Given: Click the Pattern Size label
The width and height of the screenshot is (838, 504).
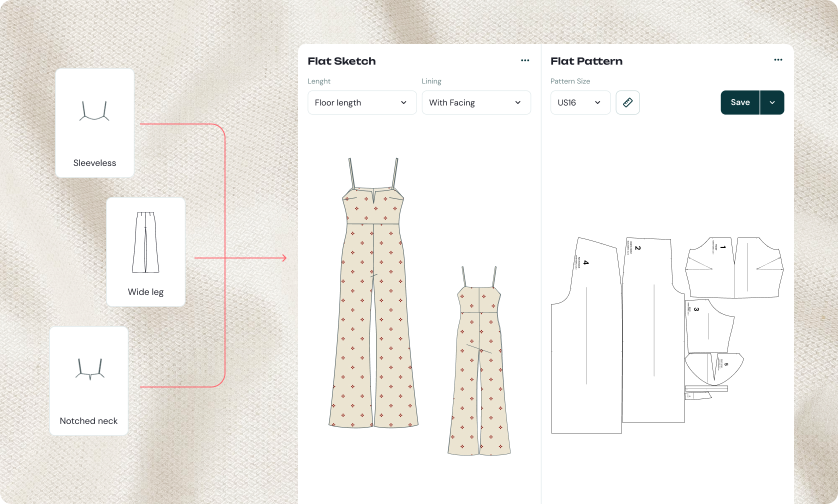Looking at the screenshot, I should pyautogui.click(x=570, y=81).
